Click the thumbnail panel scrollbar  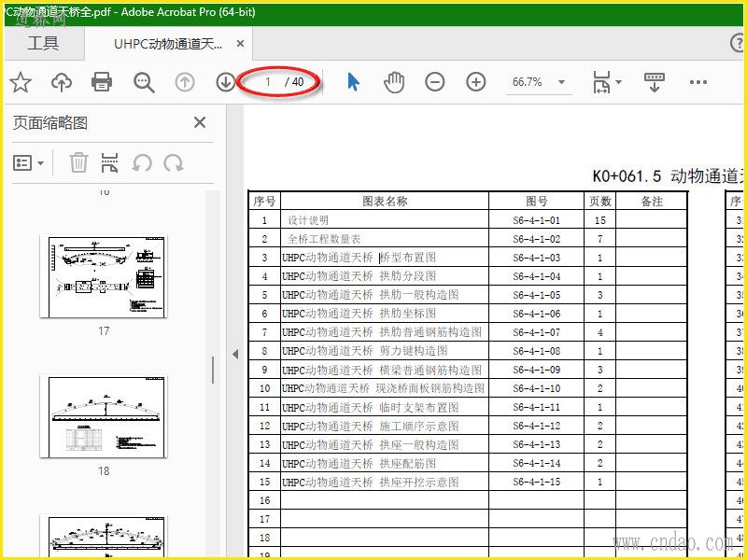[x=213, y=370]
